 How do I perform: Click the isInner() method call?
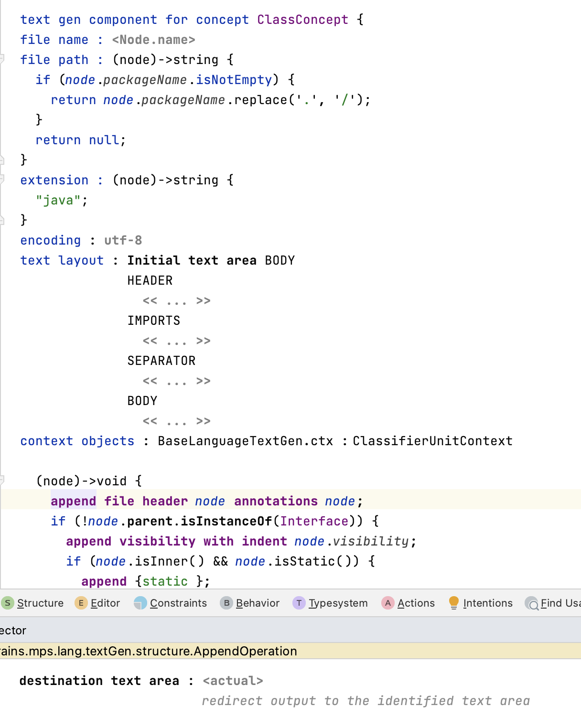(x=169, y=561)
